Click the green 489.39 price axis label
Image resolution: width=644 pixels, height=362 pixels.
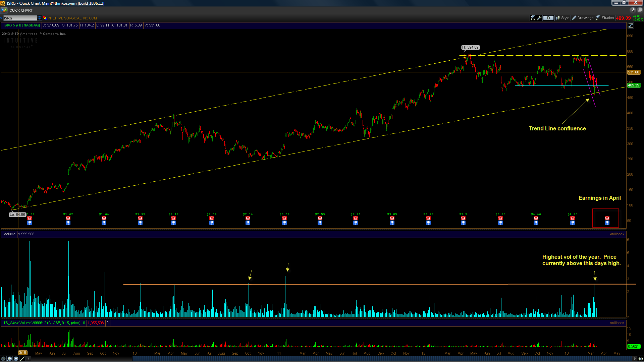[634, 85]
